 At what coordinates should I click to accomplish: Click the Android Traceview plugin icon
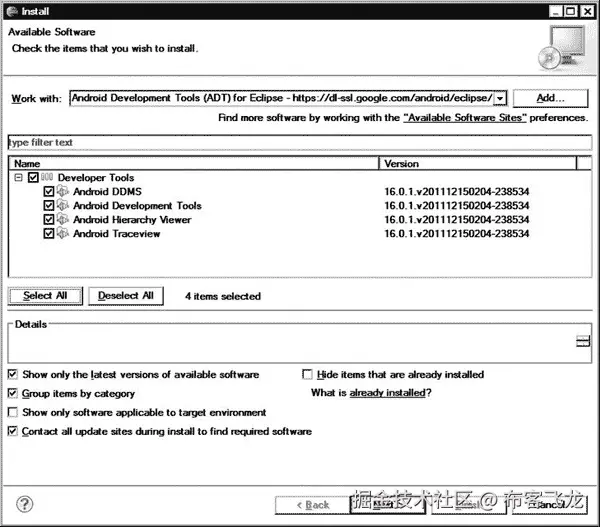[x=63, y=233]
